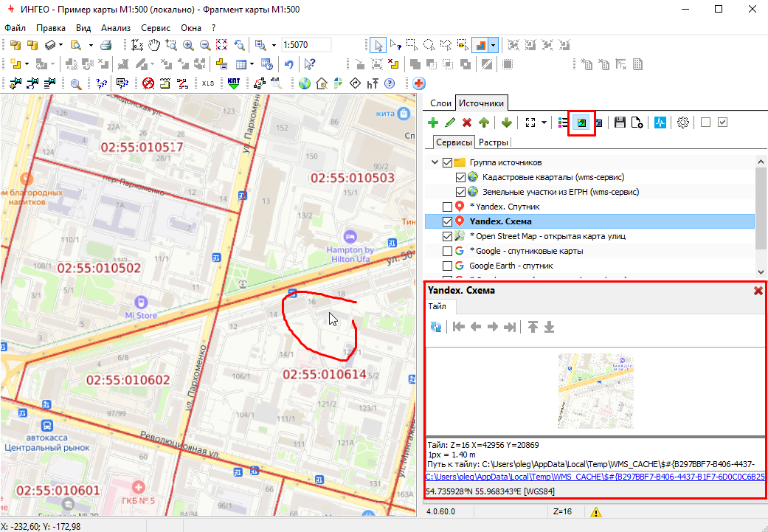
Task: Check Google - спутниковые карты checkbox
Action: coord(446,251)
